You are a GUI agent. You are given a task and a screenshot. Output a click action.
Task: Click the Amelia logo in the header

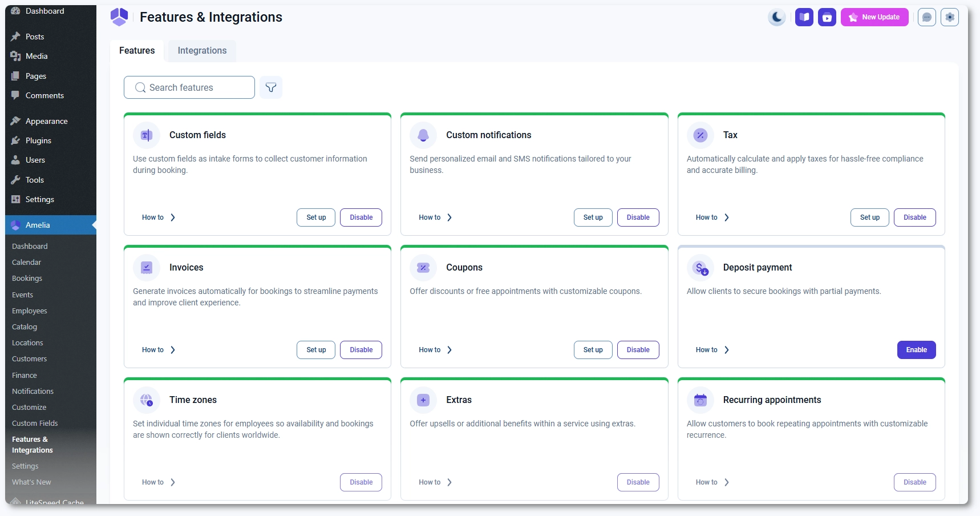[119, 17]
